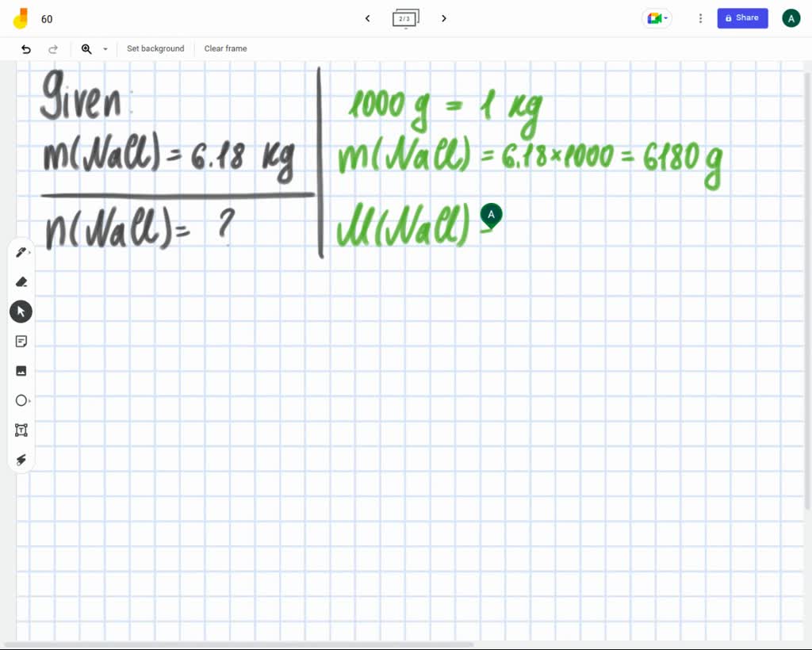Open the zoom magnifier tool
Viewport: 812px width, 650px height.
pyautogui.click(x=86, y=48)
